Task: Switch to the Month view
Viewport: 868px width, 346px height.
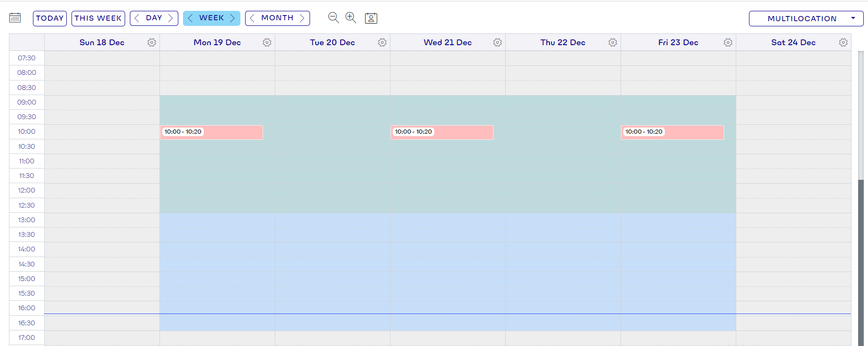Action: pos(277,18)
